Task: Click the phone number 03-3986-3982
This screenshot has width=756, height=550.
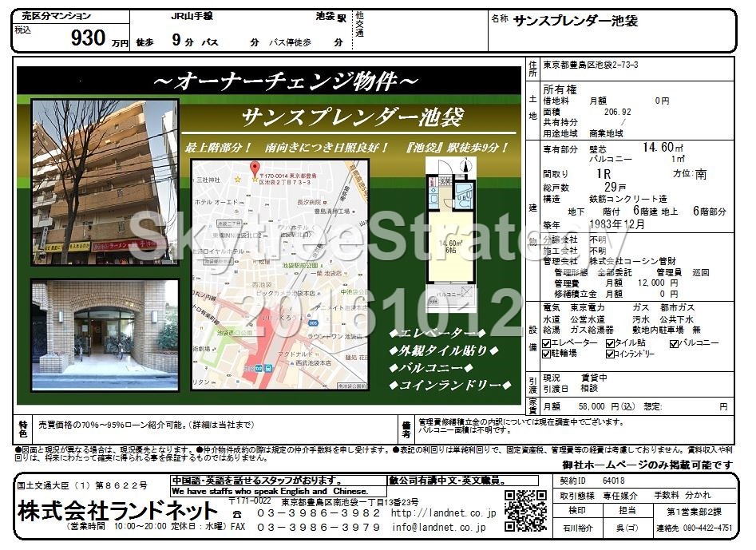Action: point(319,513)
